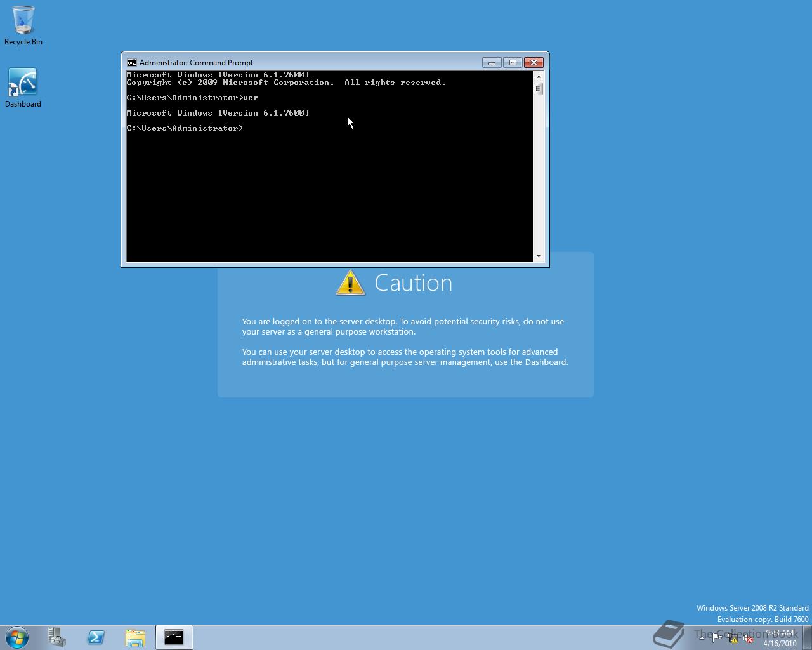Click the Command Prompt scroll down arrow
Viewport: 812px width, 650px height.
539,256
